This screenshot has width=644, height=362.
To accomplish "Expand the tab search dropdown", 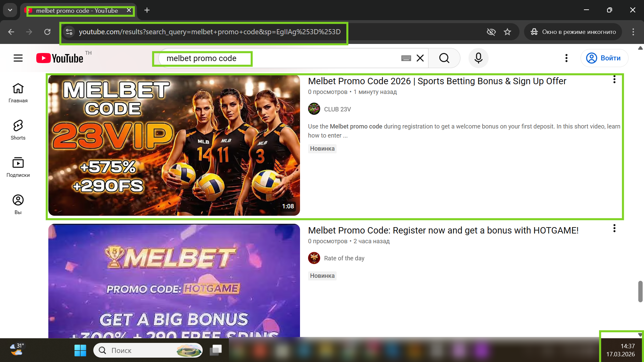I will tap(10, 10).
